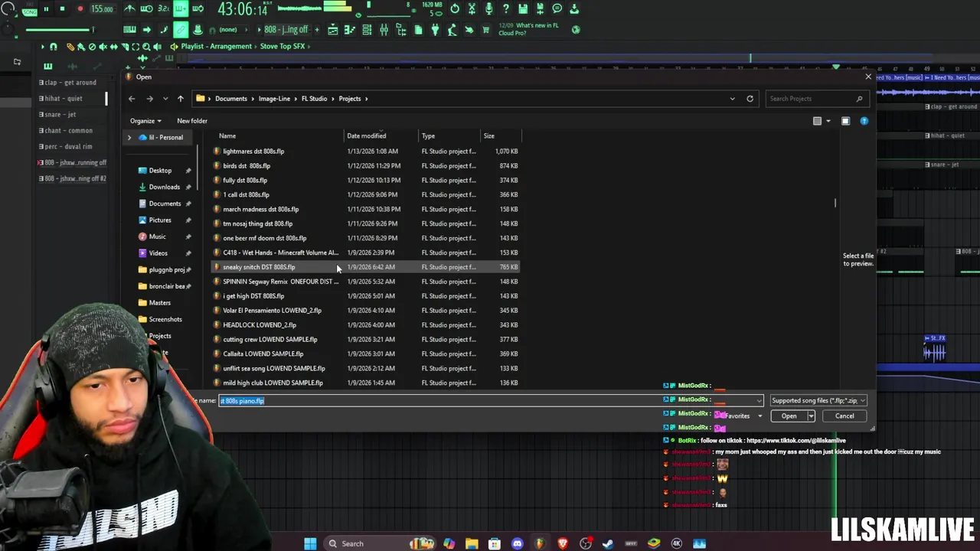Click the undo history icon in top toolbar
Viewport: 980px width, 551px height.
[455, 9]
